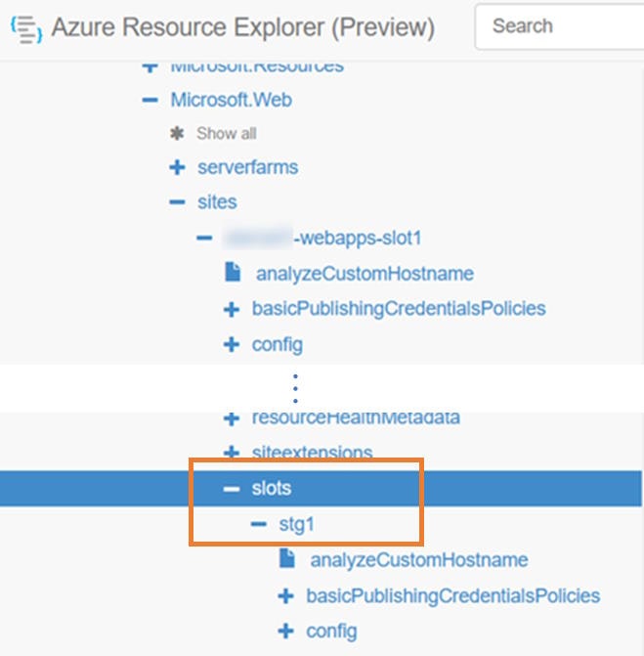This screenshot has height=656, width=644.
Task: Collapse the slots node
Action: 232,488
